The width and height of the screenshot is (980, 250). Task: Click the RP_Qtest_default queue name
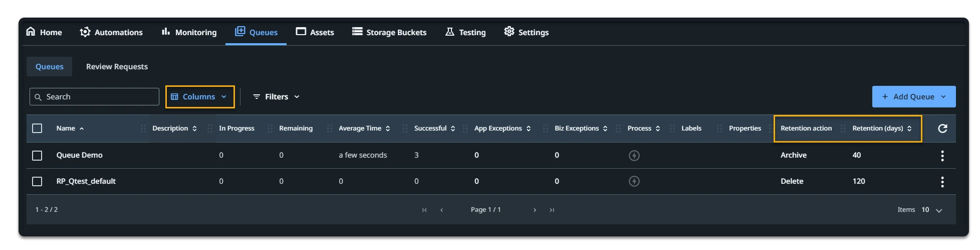point(86,181)
